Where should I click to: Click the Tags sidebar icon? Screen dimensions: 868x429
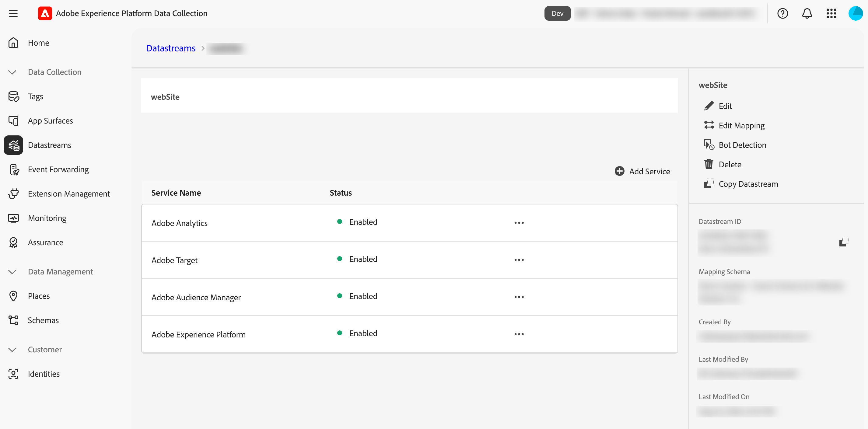click(13, 97)
